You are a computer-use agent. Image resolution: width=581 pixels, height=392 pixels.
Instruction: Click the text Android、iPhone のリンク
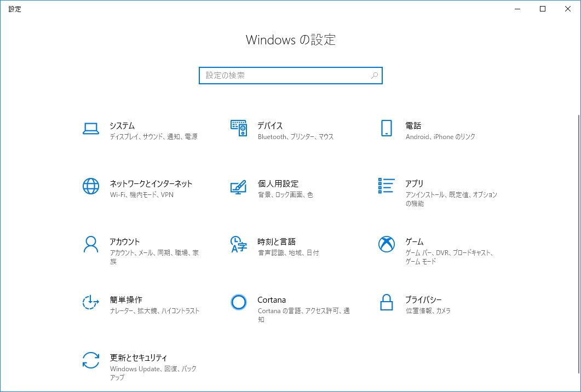tap(440, 137)
